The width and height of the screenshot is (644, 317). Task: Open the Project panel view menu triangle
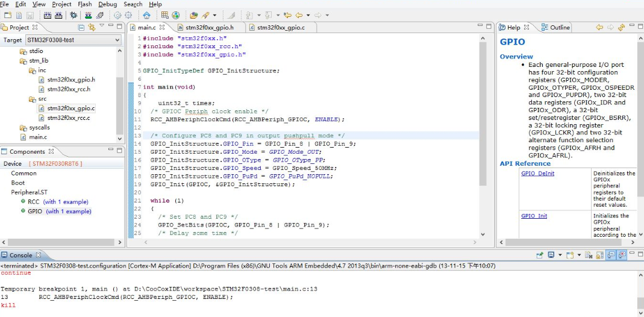pos(102,27)
